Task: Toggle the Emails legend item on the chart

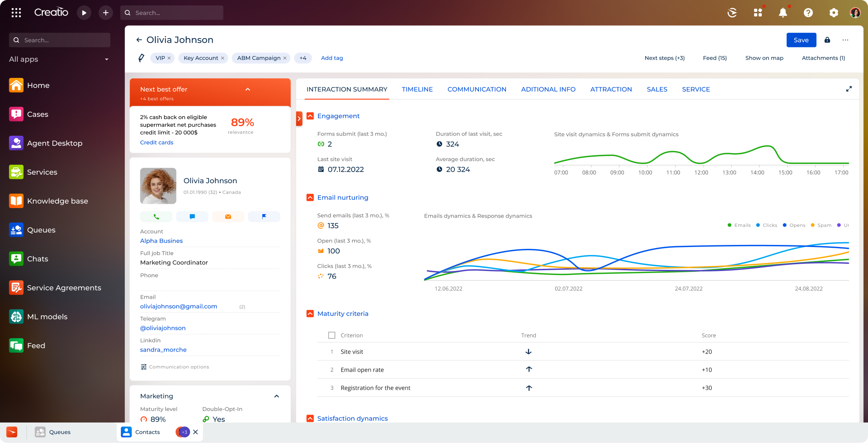Action: [x=739, y=225]
